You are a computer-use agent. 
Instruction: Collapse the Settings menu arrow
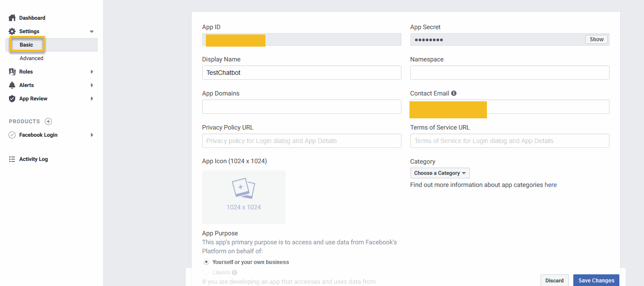pyautogui.click(x=92, y=31)
